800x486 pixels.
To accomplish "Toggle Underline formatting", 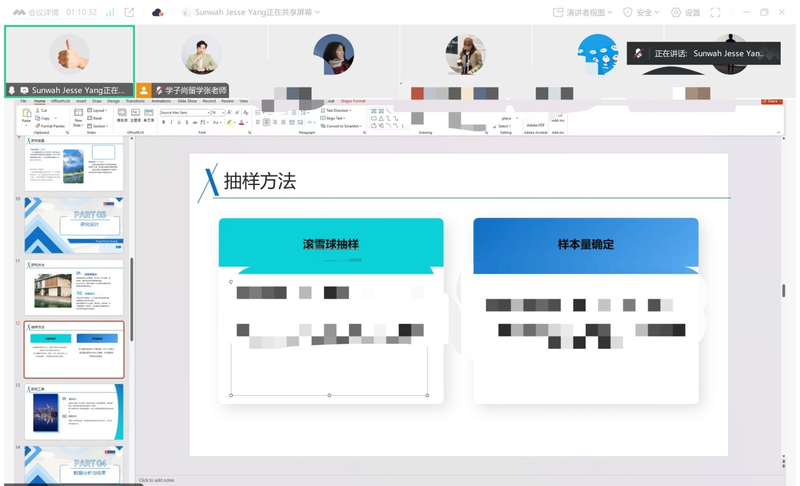I will click(179, 122).
